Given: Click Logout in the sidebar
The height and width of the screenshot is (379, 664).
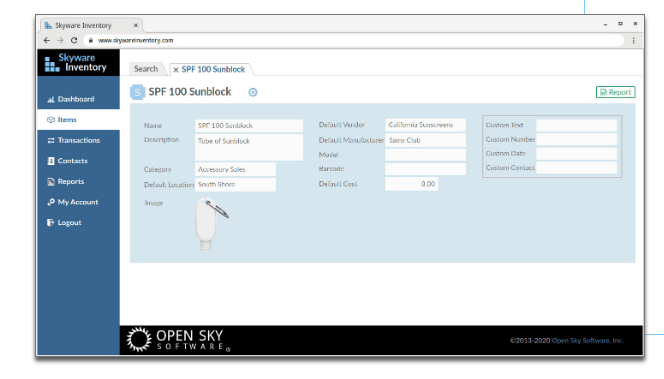Looking at the screenshot, I should point(78,223).
